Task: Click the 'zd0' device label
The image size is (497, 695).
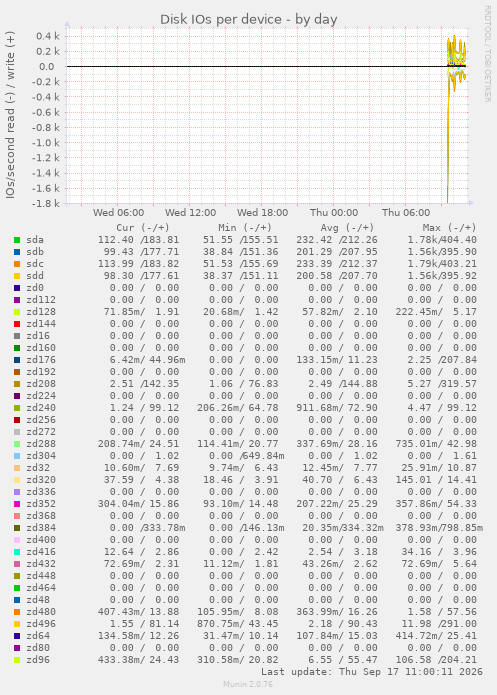Action: [x=35, y=288]
